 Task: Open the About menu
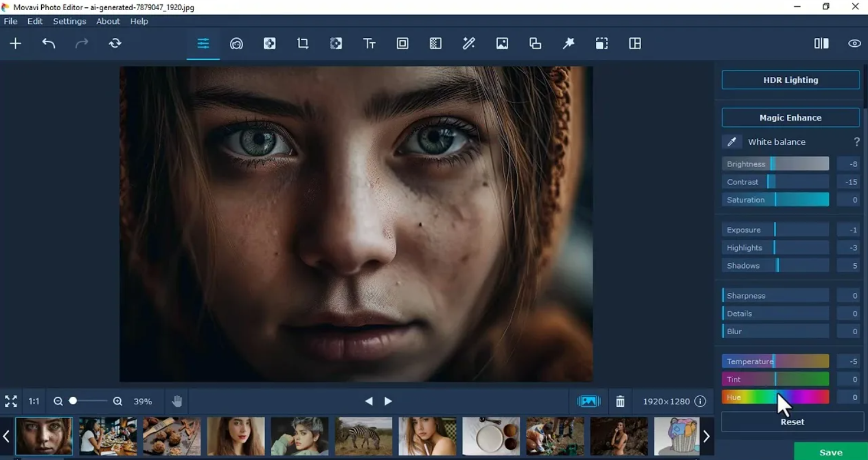click(108, 21)
